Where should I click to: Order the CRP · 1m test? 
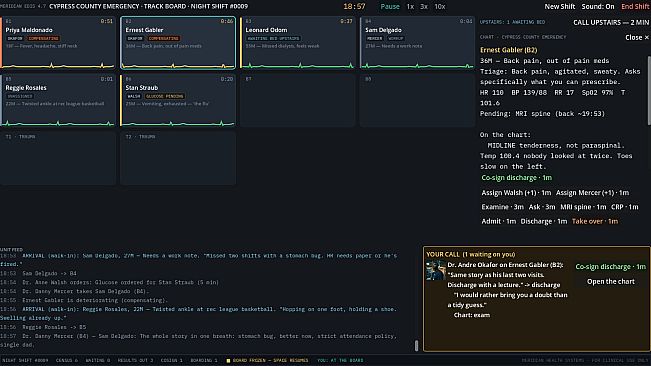pos(624,207)
